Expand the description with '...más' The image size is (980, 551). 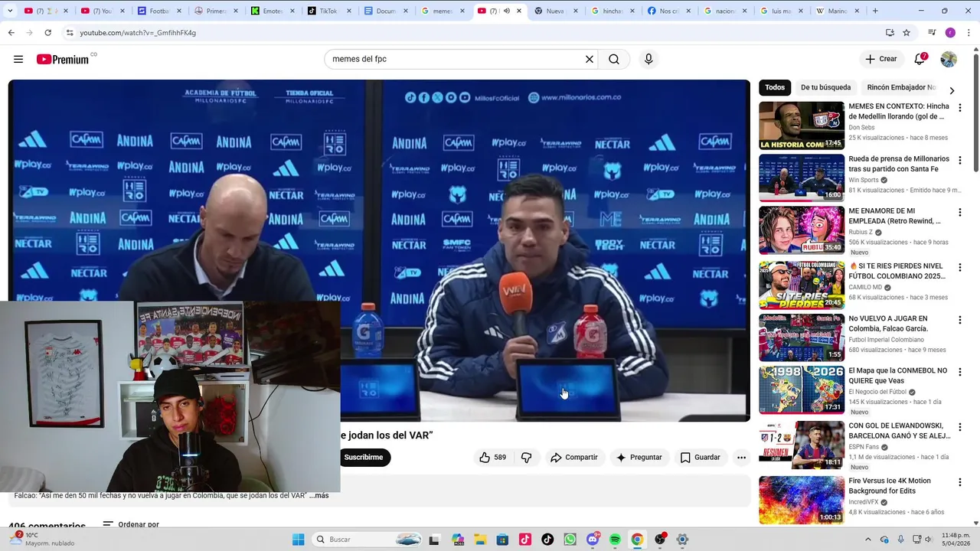coord(319,496)
